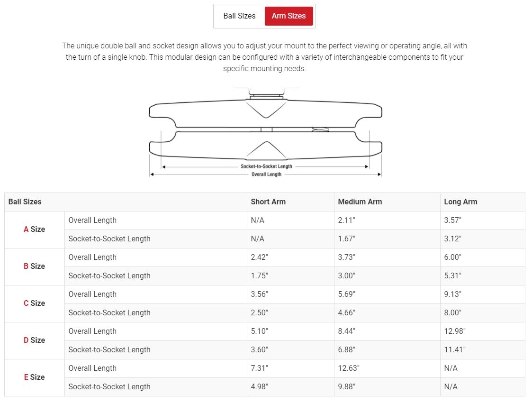Viewport: 532px width, 404px height.
Task: Click the A Size long arm 3.57" cell
Action: tap(482, 220)
